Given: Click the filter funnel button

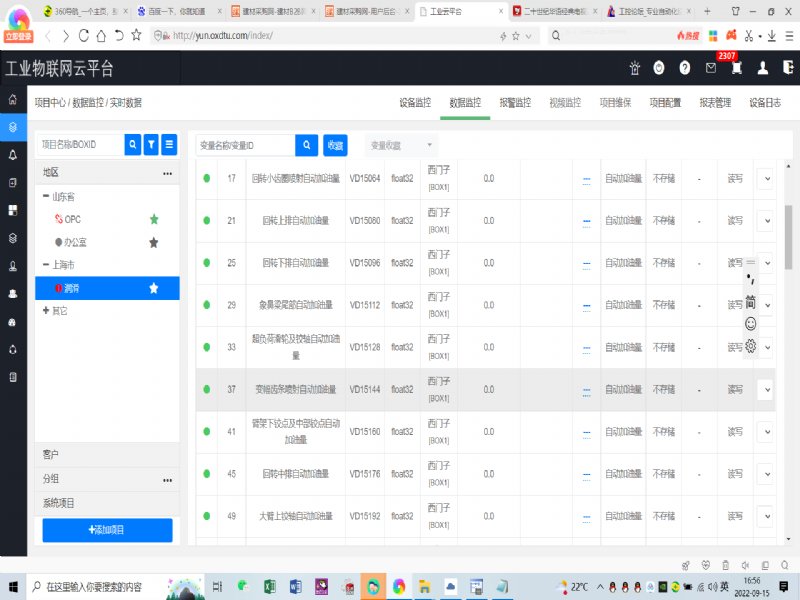Looking at the screenshot, I should click(x=151, y=145).
